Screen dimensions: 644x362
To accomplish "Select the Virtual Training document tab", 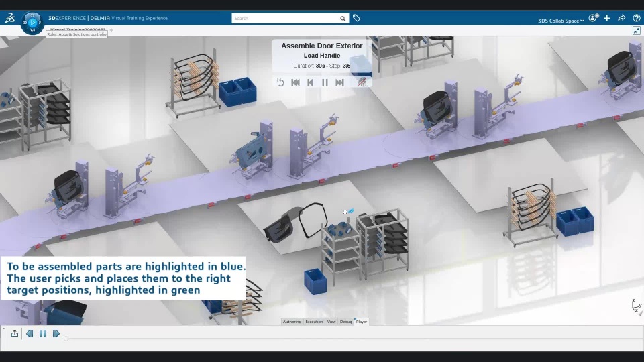I will point(78,30).
